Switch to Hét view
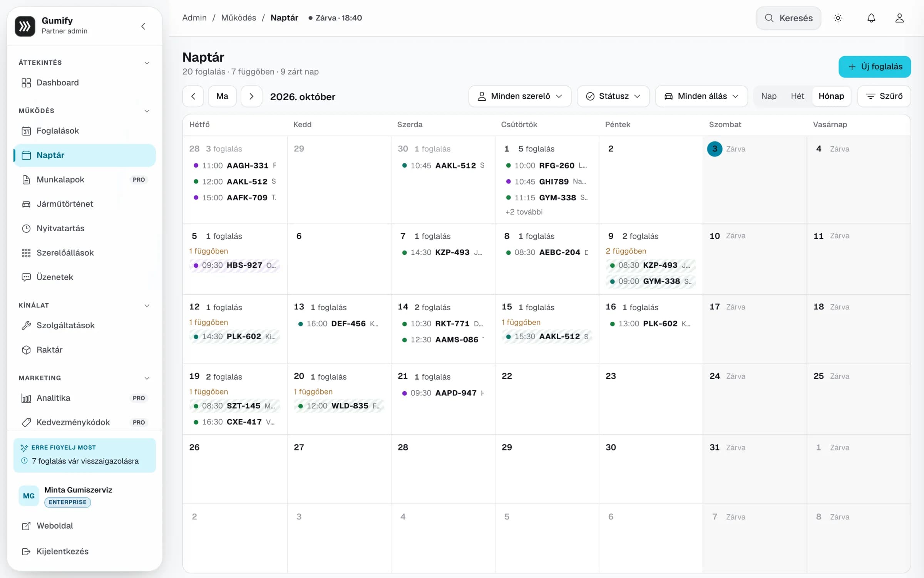This screenshot has height=578, width=924. pos(798,96)
